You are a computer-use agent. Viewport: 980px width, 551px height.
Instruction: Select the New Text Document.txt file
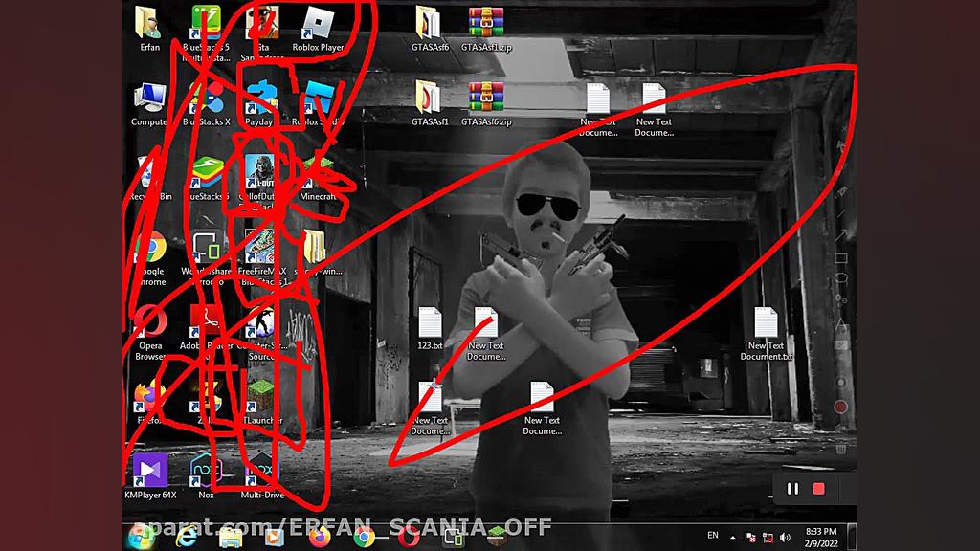click(766, 323)
